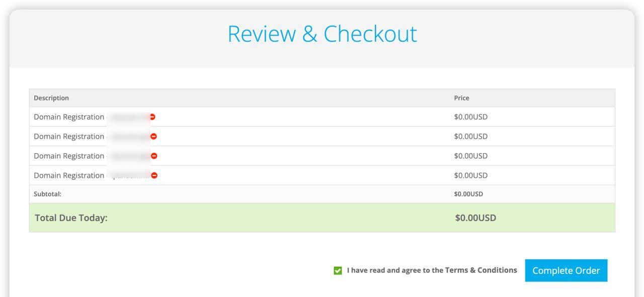
Task: Untick the Terms & Conditions agreement checkbox
Action: pyautogui.click(x=338, y=271)
